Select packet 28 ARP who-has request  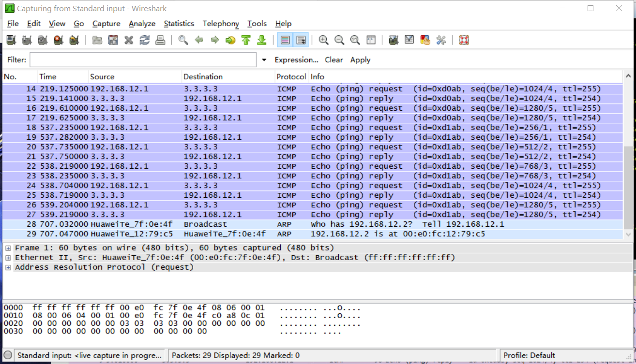313,224
